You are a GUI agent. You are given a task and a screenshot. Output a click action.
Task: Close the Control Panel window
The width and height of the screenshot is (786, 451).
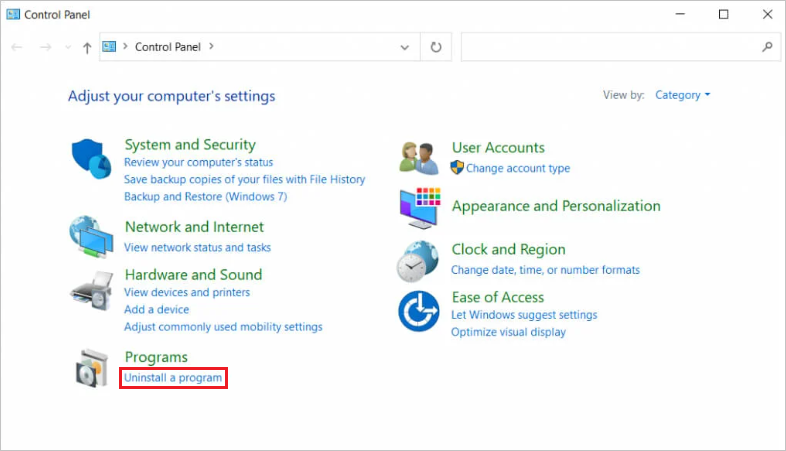pos(767,14)
